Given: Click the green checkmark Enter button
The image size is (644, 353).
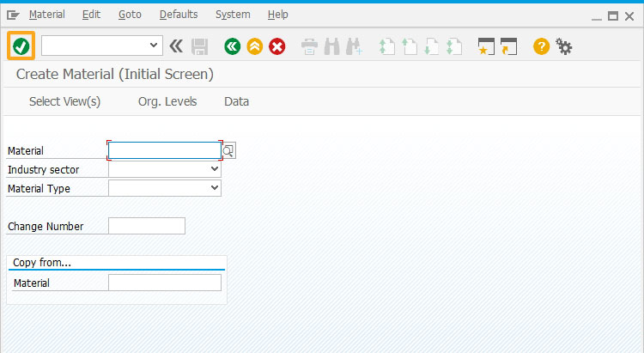Looking at the screenshot, I should coord(21,46).
